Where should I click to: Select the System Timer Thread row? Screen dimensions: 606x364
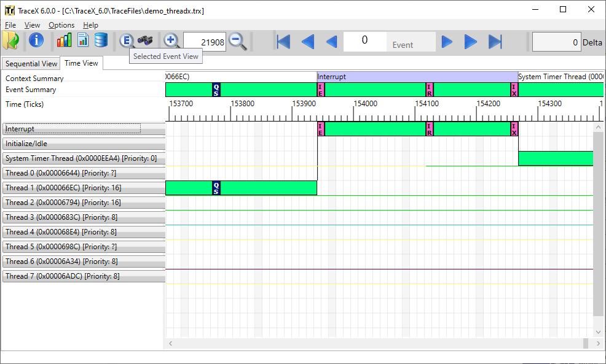coord(84,158)
